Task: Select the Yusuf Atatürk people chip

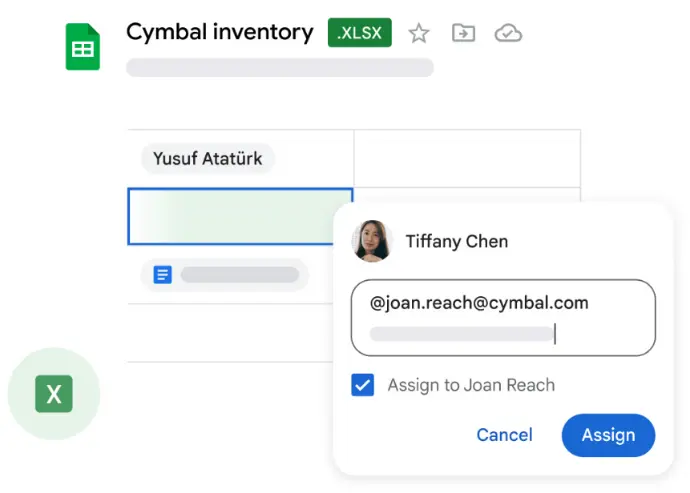Action: (208, 158)
